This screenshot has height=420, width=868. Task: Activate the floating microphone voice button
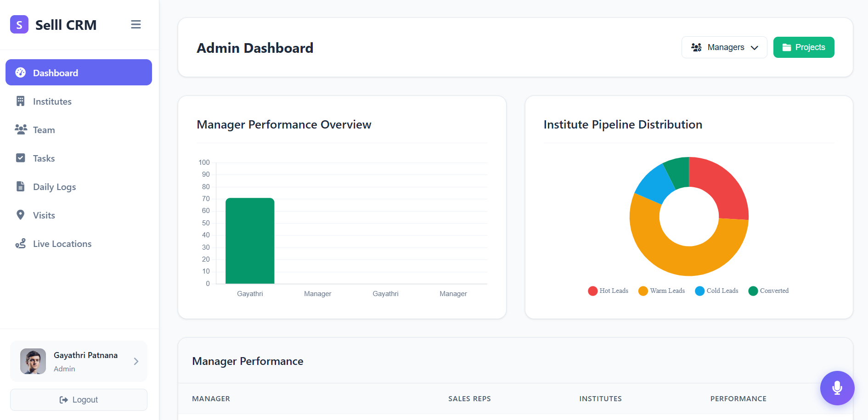pyautogui.click(x=837, y=388)
